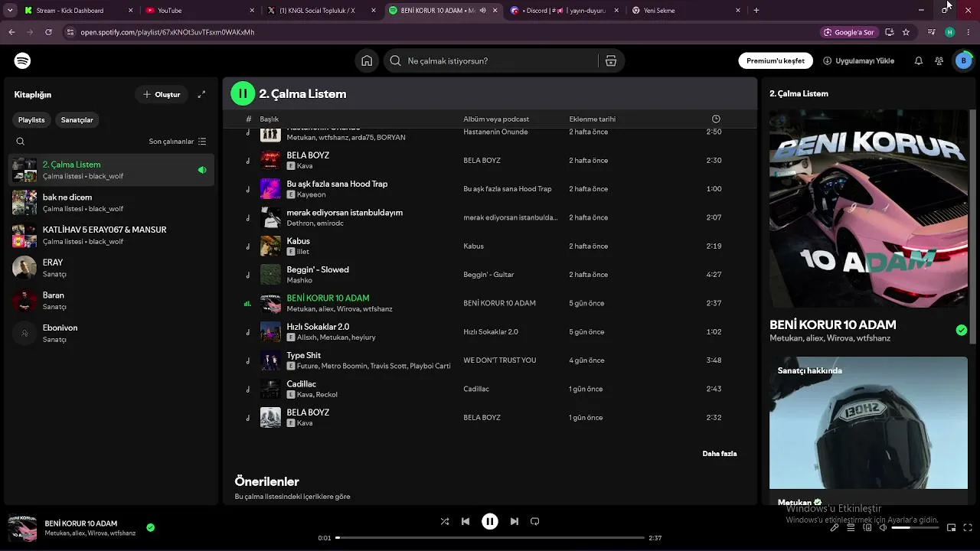Open bak ne dicem playlist
Image resolution: width=980 pixels, height=551 pixels.
(111, 203)
